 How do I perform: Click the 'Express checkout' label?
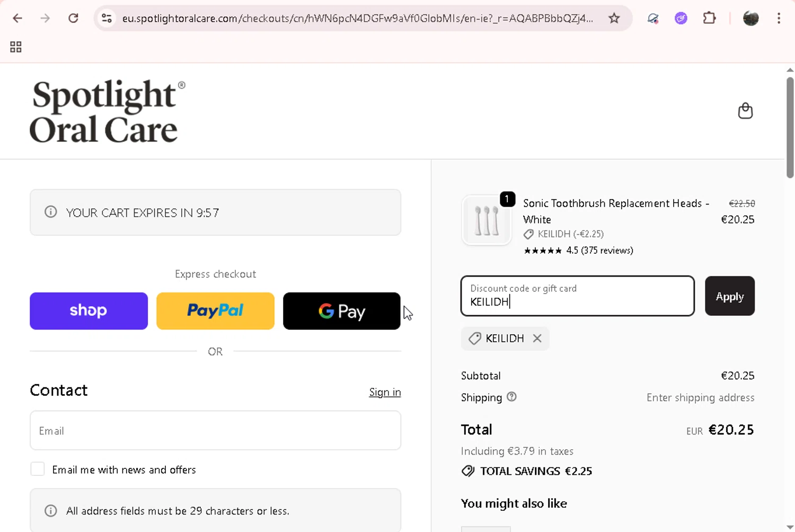coord(215,274)
